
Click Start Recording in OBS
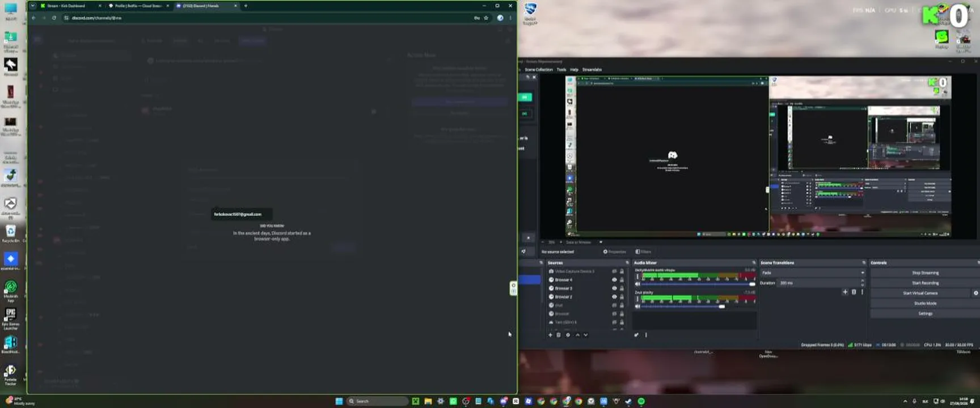coord(925,283)
